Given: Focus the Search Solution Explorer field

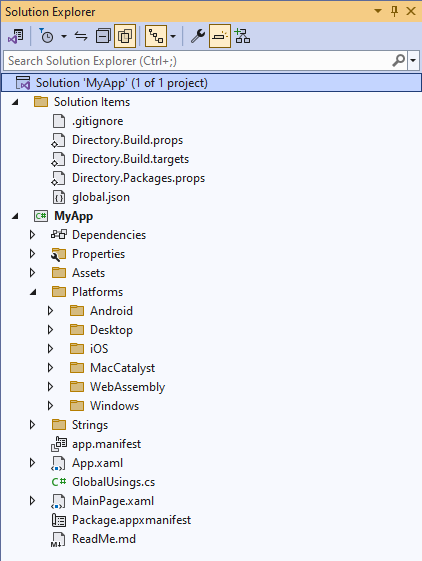Looking at the screenshot, I should (197, 61).
